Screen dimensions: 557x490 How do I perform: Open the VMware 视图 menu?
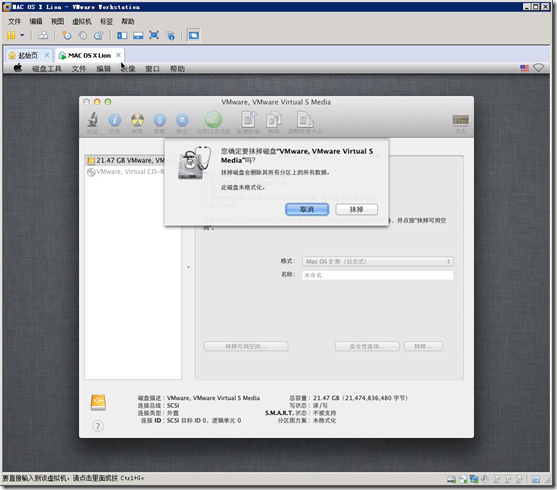point(57,22)
